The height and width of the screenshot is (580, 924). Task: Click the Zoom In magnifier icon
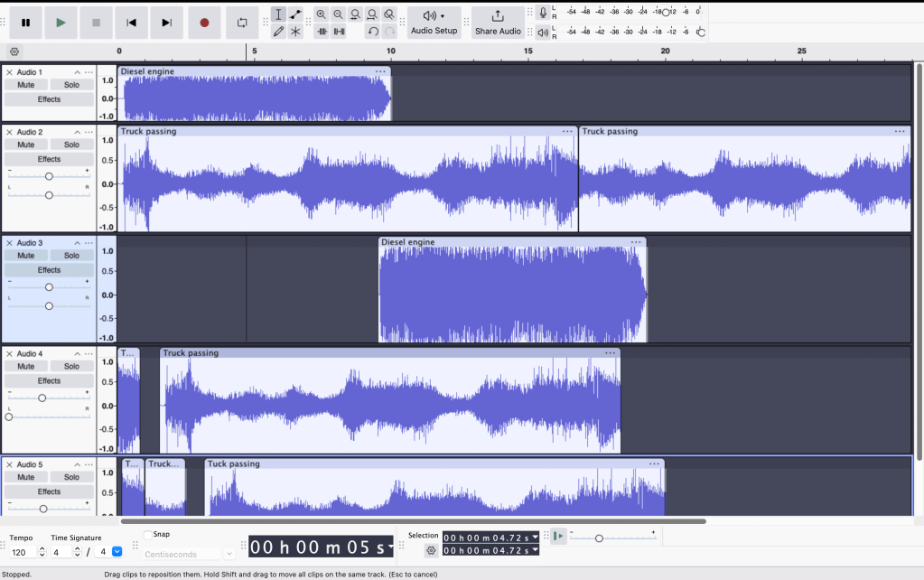322,14
